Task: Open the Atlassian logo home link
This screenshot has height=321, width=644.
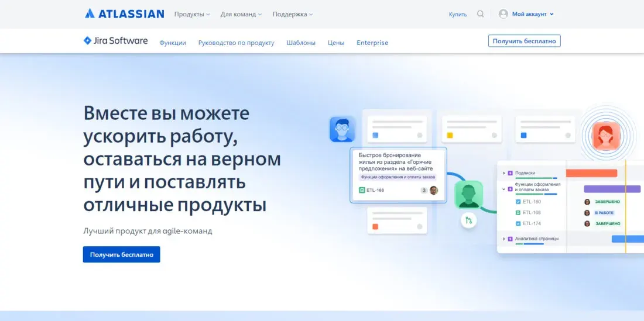Action: pyautogui.click(x=125, y=14)
